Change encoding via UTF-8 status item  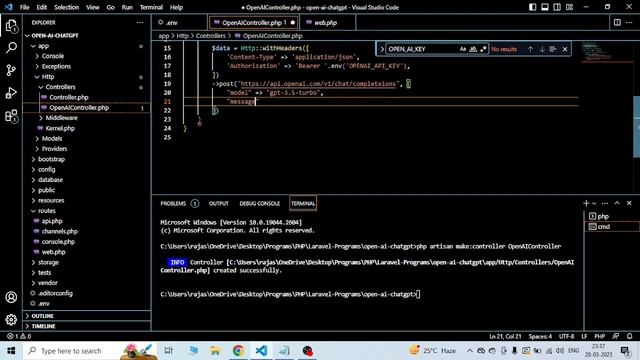click(x=567, y=336)
